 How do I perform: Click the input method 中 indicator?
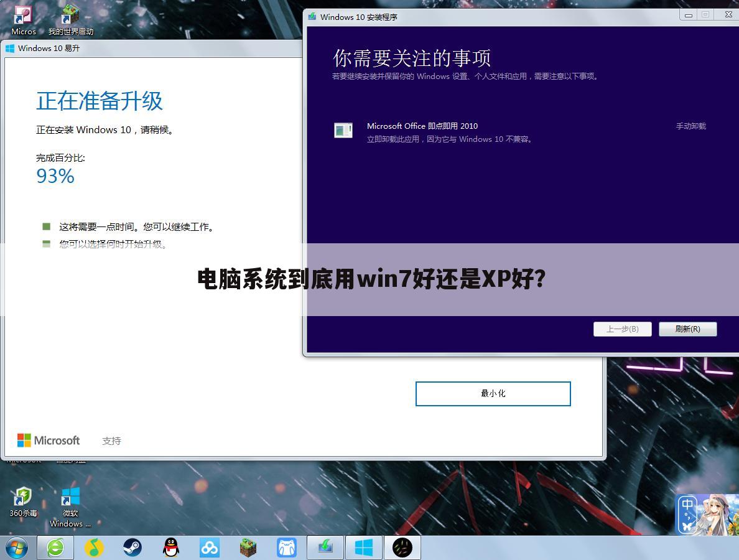coord(687,505)
